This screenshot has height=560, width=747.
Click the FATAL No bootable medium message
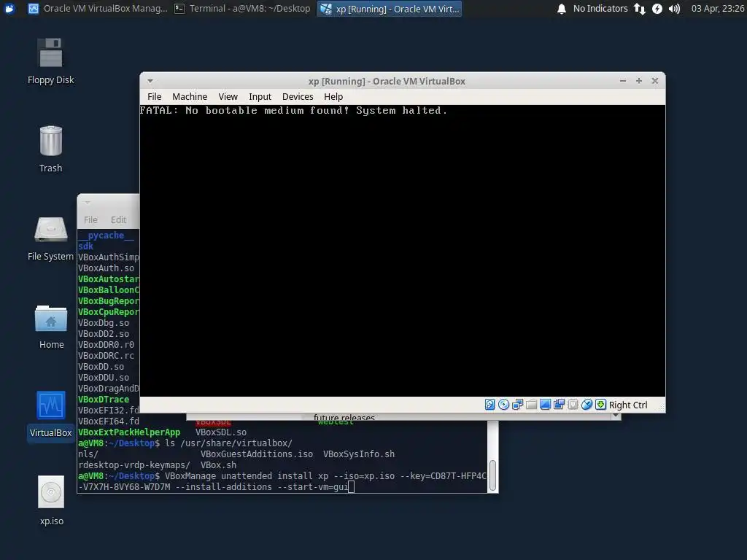(293, 111)
